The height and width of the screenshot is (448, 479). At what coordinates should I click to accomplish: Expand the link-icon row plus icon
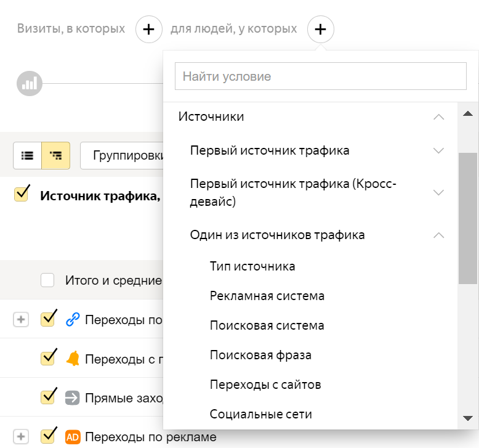[x=22, y=319]
